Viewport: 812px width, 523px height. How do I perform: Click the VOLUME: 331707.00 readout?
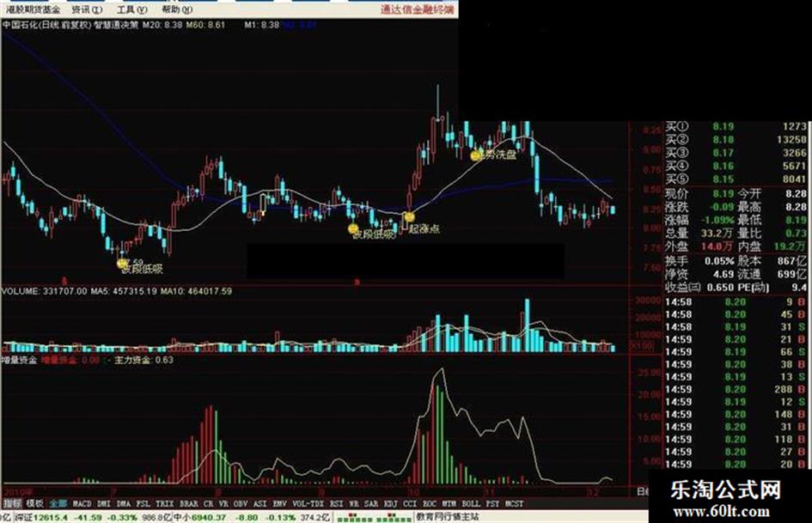(x=45, y=291)
